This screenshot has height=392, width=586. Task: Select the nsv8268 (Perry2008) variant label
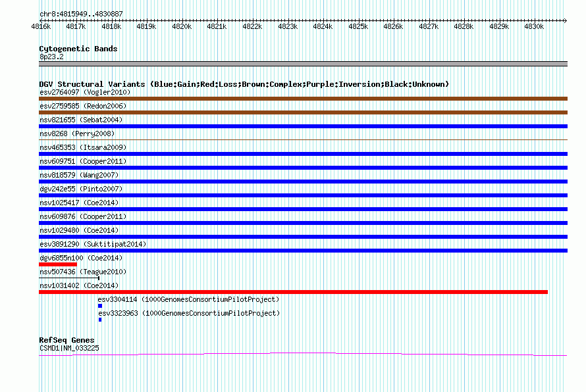click(77, 134)
